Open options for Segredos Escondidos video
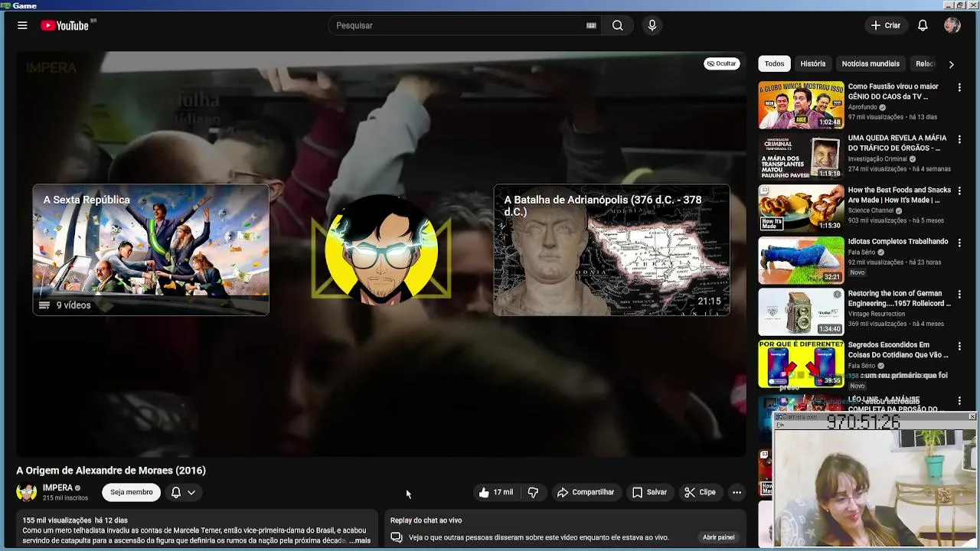Image resolution: width=980 pixels, height=551 pixels. 959,346
